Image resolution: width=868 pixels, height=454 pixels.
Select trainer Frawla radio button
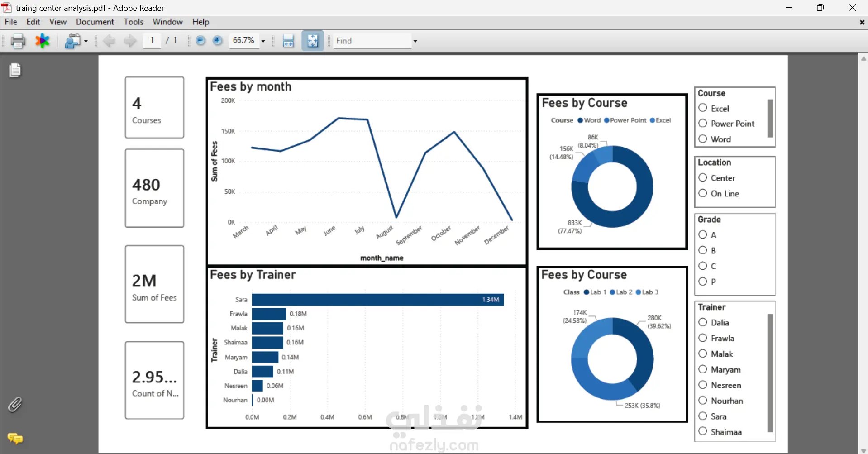(x=703, y=338)
